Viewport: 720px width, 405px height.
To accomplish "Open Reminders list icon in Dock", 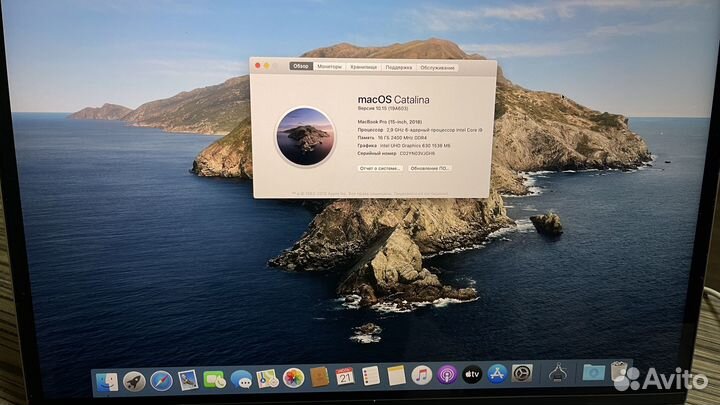I will click(x=371, y=376).
